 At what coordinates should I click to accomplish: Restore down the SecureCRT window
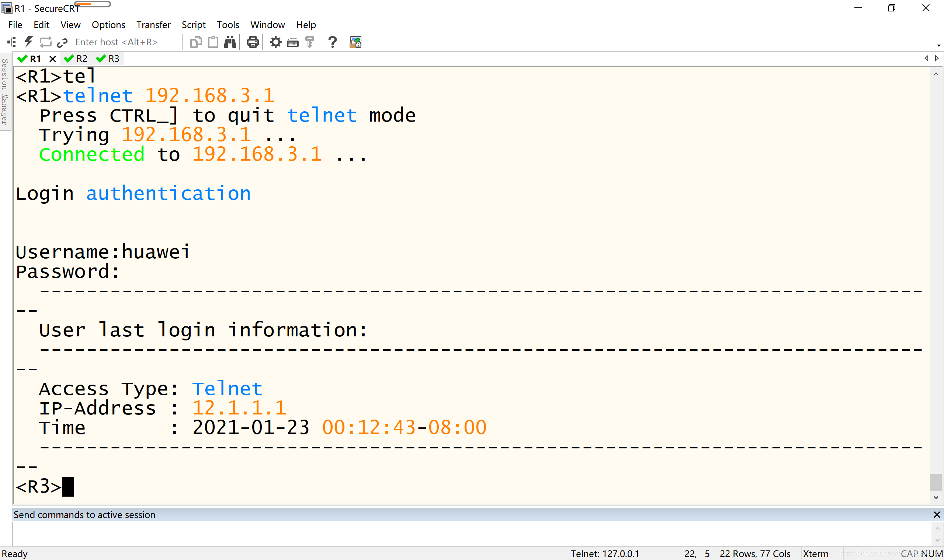tap(892, 8)
